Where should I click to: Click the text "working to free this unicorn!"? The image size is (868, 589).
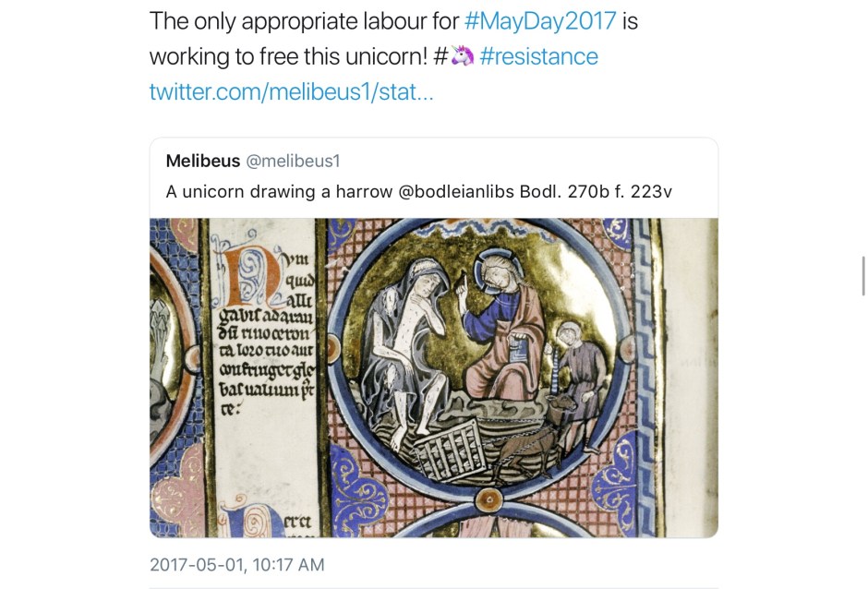(x=287, y=56)
